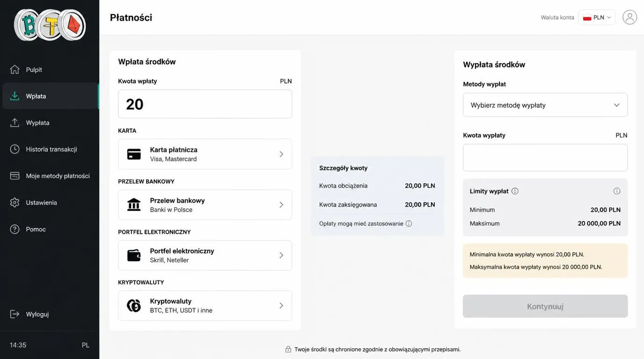The height and width of the screenshot is (359, 644).
Task: Click the Wpłata download icon
Action: coord(15,96)
